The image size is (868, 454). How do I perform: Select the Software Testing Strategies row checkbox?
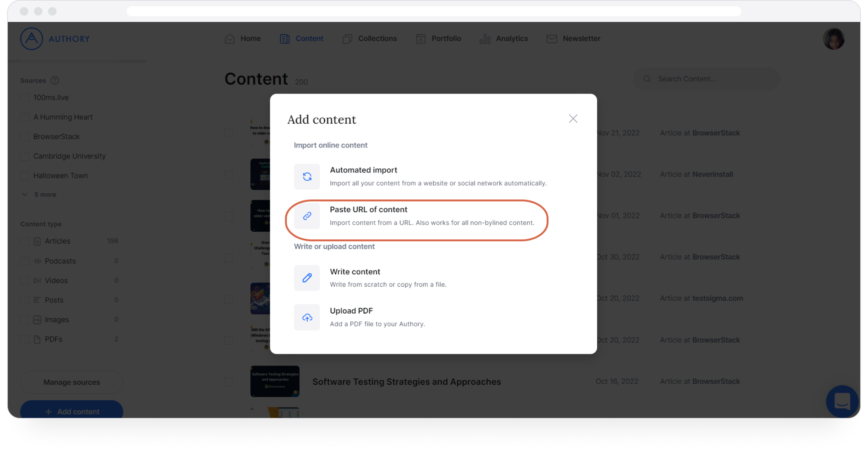228,382
